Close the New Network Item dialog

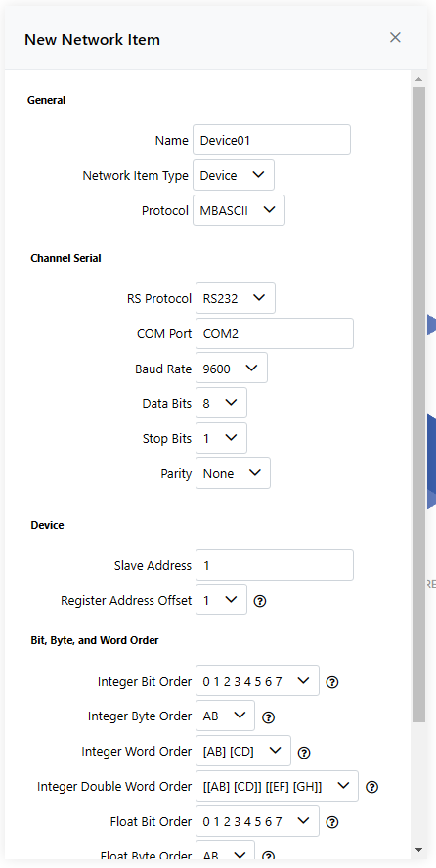pyautogui.click(x=395, y=37)
